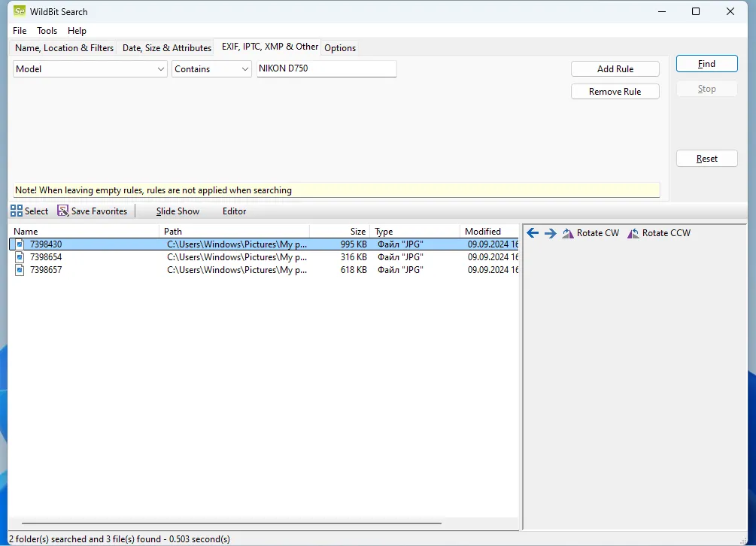Click the JPG file icon for 7398657
Viewport: 756px width, 546px height.
pyautogui.click(x=20, y=270)
